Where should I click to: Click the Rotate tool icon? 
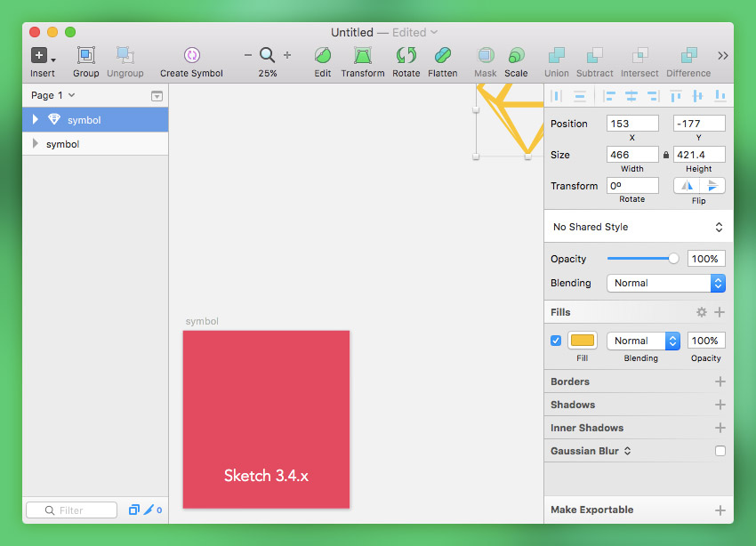click(406, 56)
